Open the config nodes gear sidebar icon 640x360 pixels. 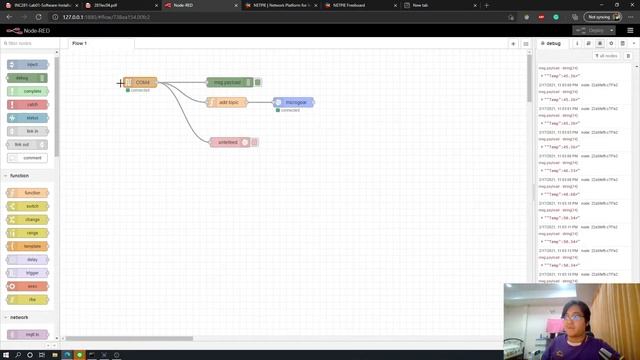pos(611,43)
